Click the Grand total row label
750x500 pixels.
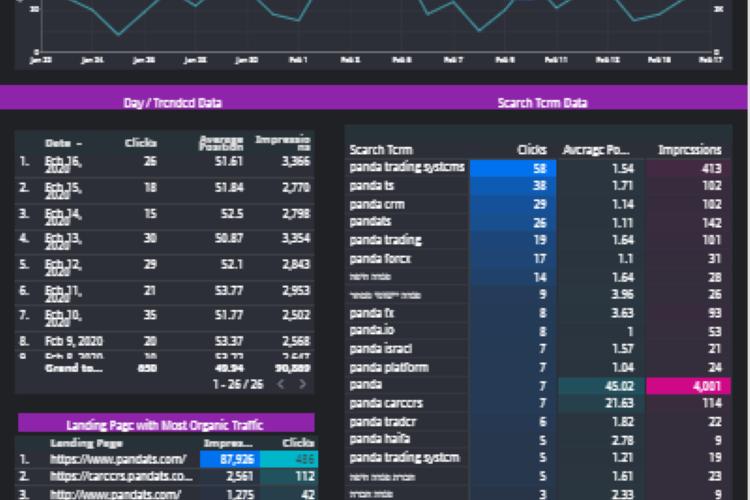coord(74,368)
